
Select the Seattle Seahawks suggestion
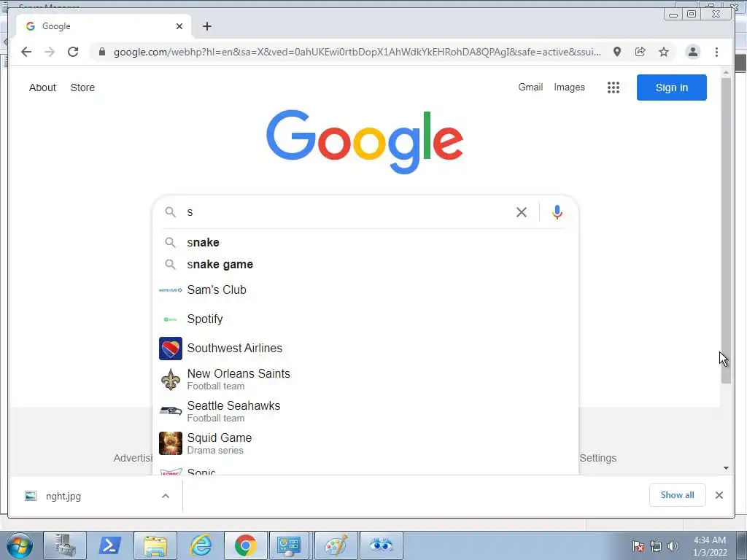[x=365, y=411]
